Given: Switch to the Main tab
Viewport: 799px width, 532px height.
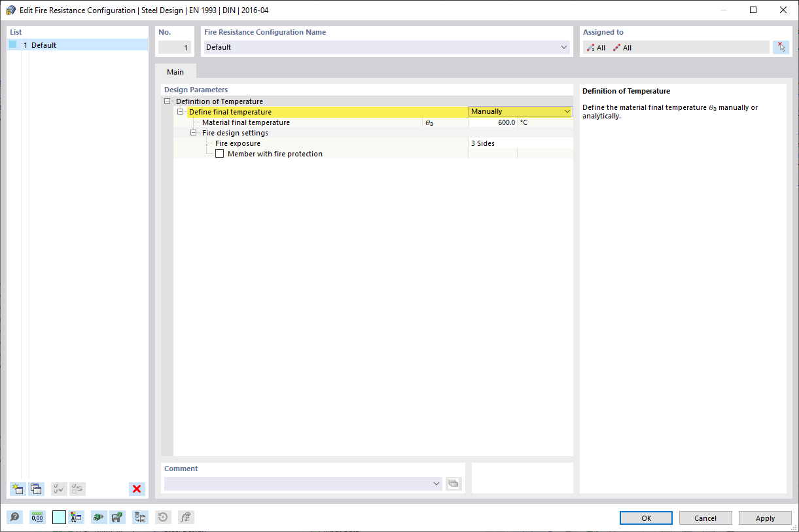Looking at the screenshot, I should [175, 72].
